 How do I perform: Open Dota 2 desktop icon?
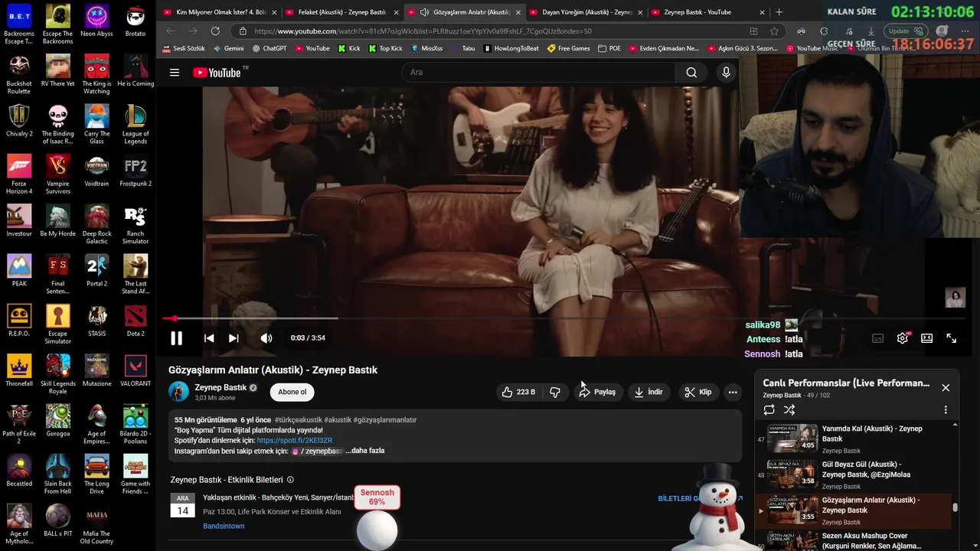click(136, 321)
